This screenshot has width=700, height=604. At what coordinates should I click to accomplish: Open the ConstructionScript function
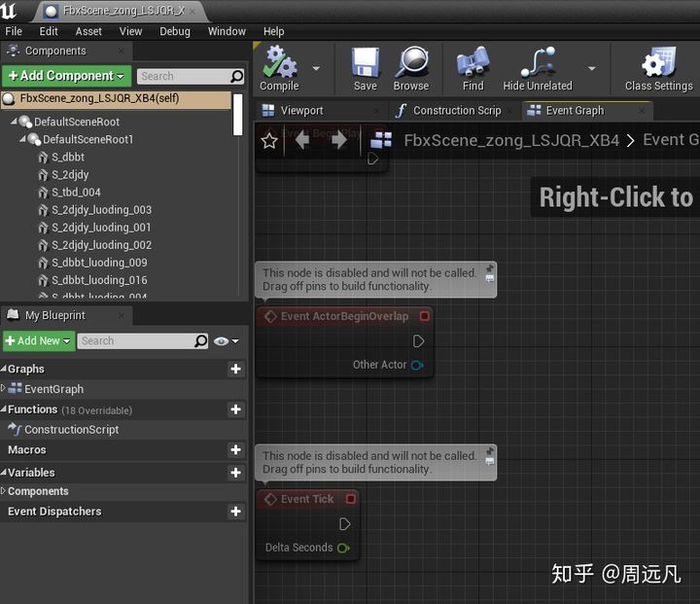pos(71,430)
